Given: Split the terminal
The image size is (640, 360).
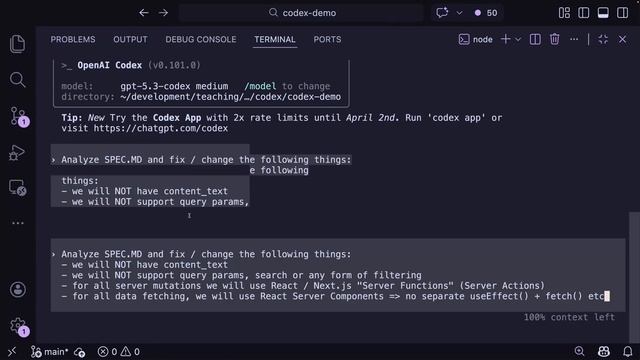Looking at the screenshot, I should [535, 39].
